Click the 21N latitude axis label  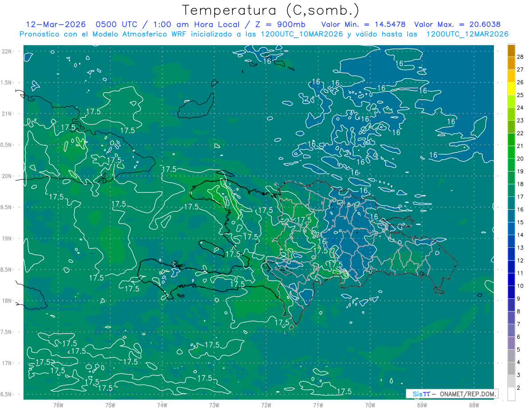[x=7, y=114]
